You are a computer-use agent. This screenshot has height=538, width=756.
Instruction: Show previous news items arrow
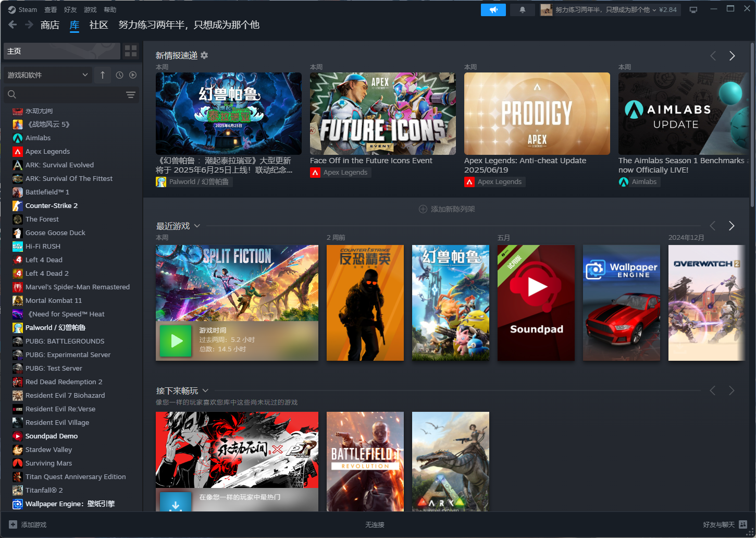click(x=713, y=56)
